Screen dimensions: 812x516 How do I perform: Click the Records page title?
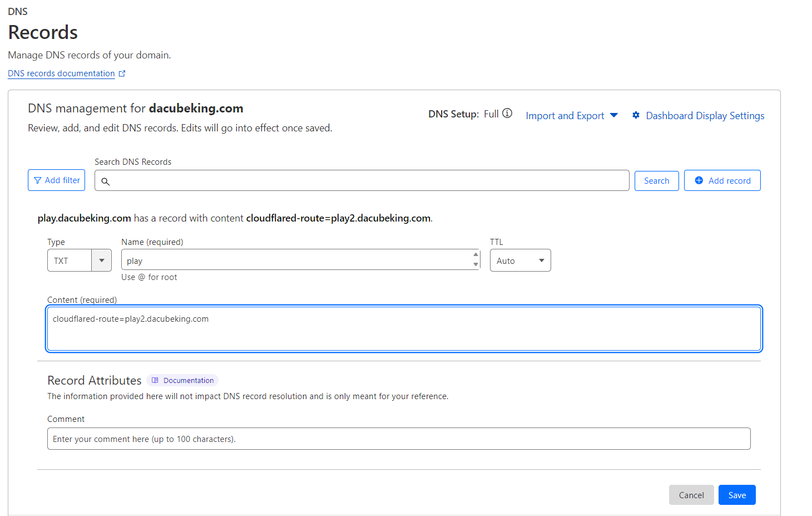point(43,32)
